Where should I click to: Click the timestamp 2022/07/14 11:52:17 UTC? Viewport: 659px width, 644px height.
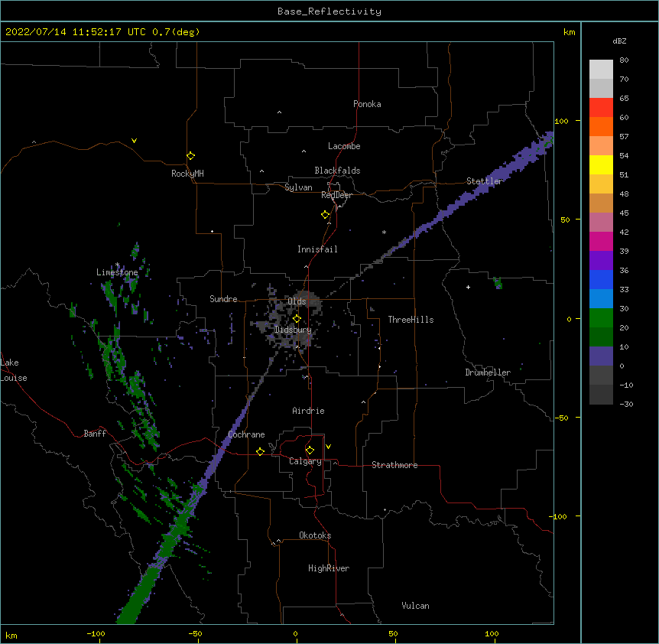[x=76, y=32]
